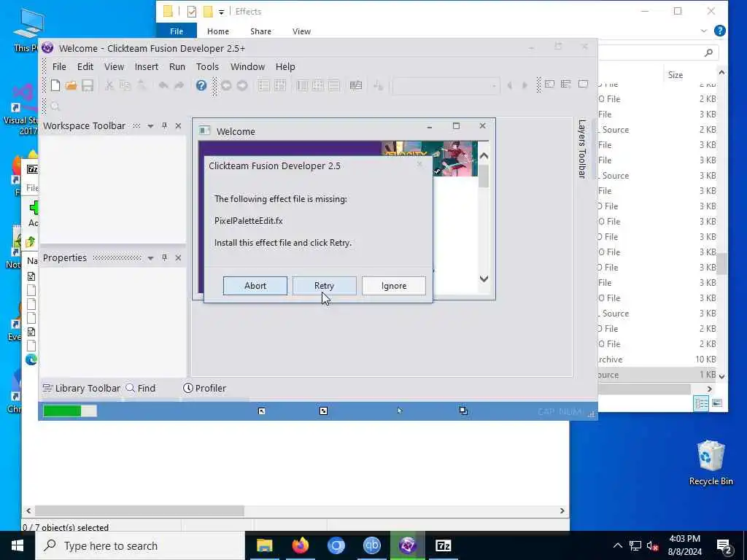This screenshot has height=560, width=747.
Task: Close the Workspace Toolbar panel
Action: coord(178,125)
